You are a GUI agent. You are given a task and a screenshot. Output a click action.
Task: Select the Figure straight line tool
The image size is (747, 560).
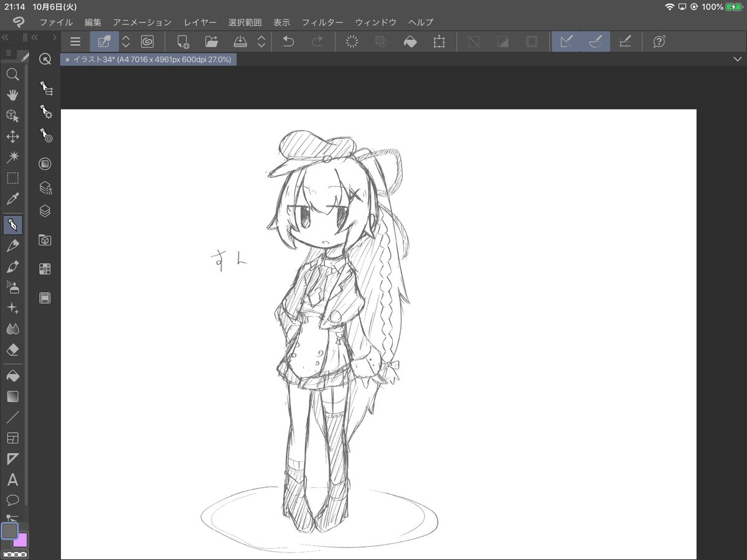click(x=12, y=418)
